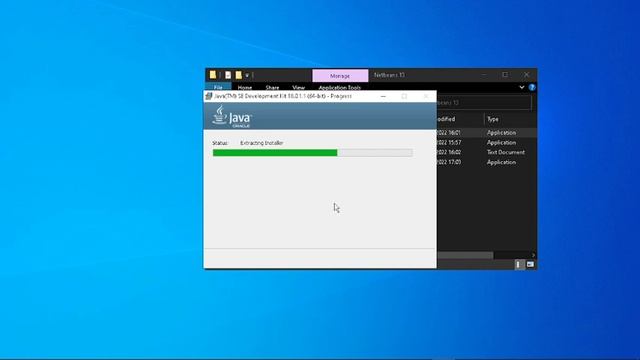This screenshot has width=640, height=360.
Task: Select the Text Document file row
Action: tap(487, 152)
